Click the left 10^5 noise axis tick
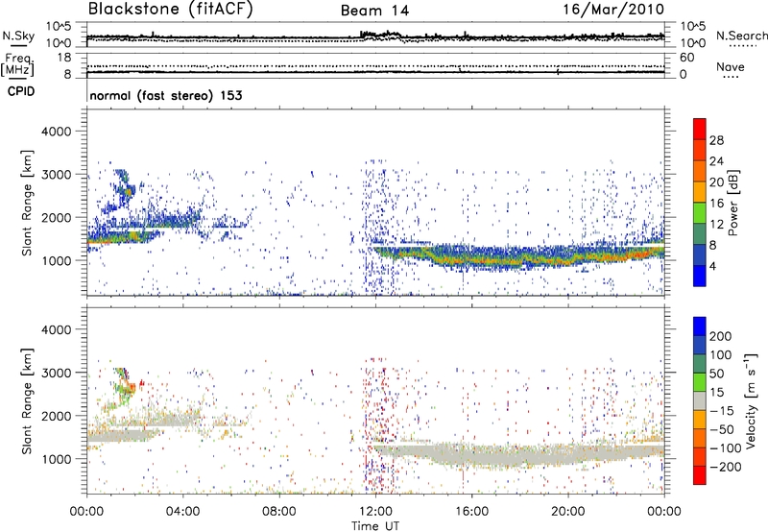 tap(59, 27)
